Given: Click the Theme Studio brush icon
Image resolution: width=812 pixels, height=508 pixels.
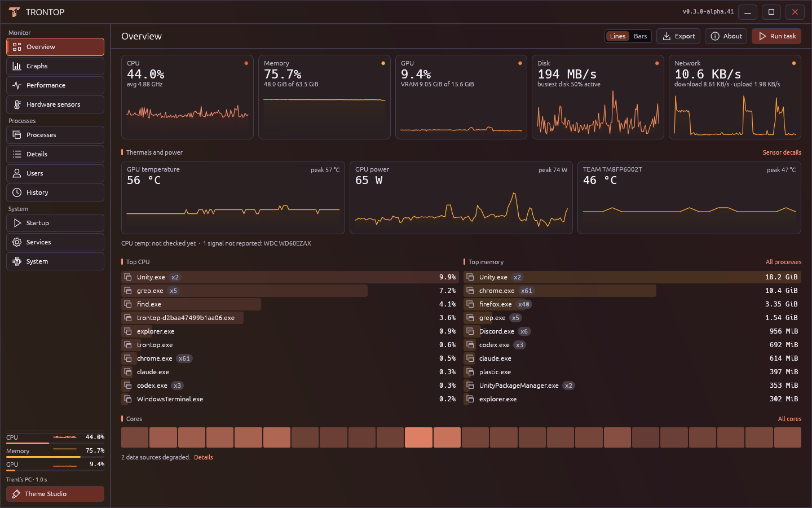Looking at the screenshot, I should point(16,494).
